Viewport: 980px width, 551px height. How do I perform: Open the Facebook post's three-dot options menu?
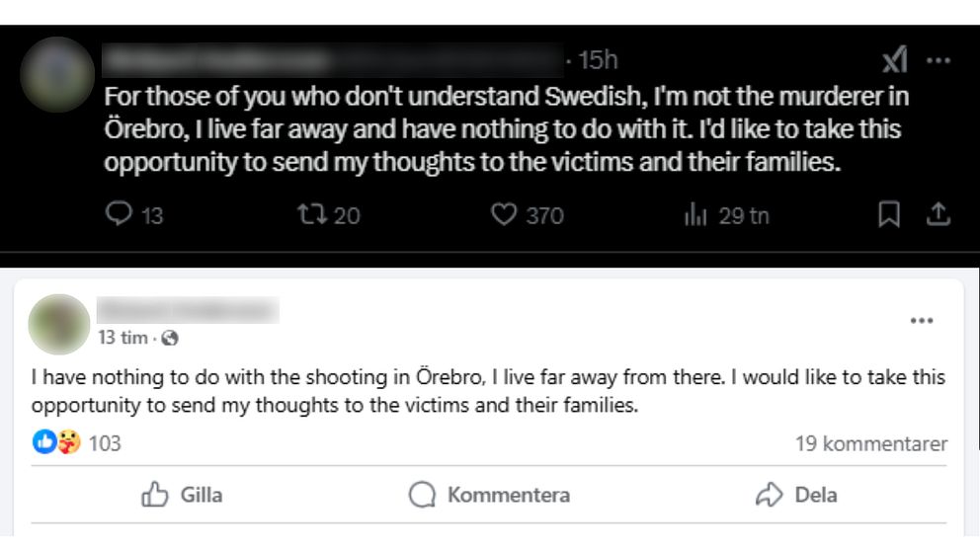click(x=921, y=321)
